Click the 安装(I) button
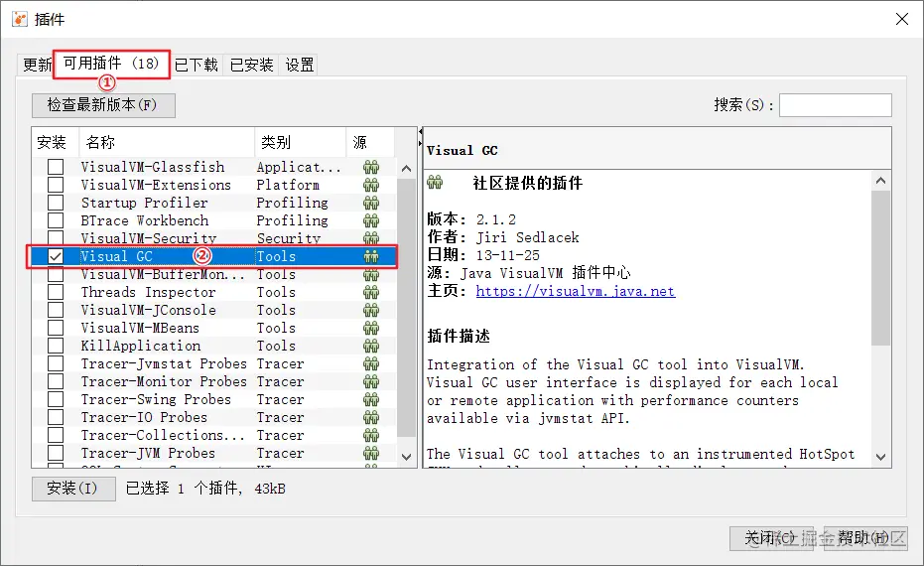The image size is (924, 566). (73, 489)
